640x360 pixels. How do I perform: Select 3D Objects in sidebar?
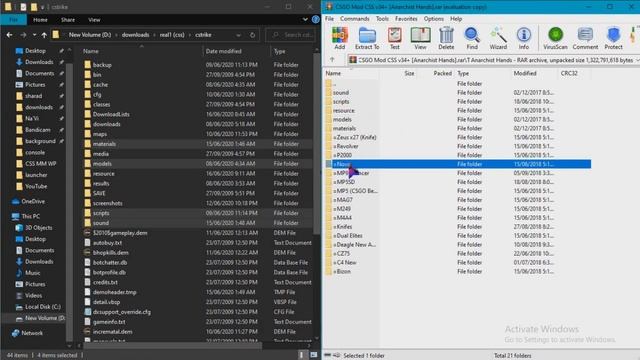point(34,228)
